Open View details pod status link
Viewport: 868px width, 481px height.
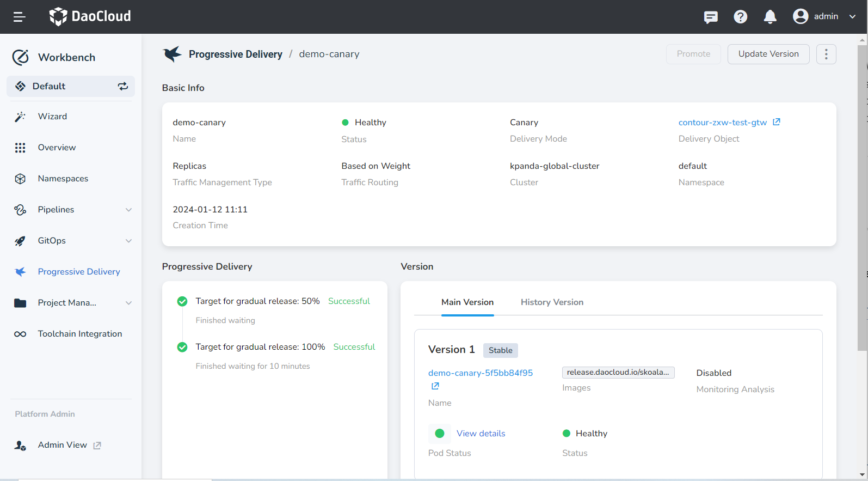tap(481, 434)
